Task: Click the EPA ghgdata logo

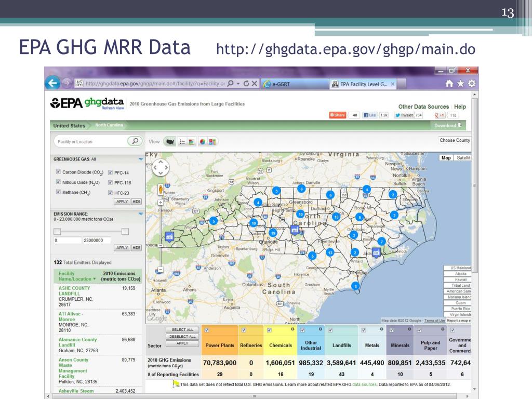Action: 87,103
